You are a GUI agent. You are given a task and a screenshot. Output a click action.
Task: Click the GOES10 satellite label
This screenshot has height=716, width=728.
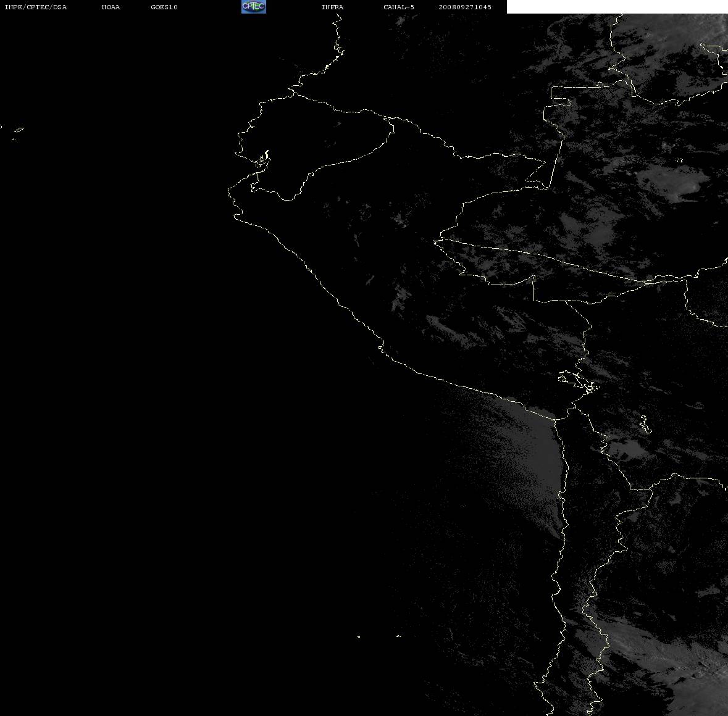[164, 7]
